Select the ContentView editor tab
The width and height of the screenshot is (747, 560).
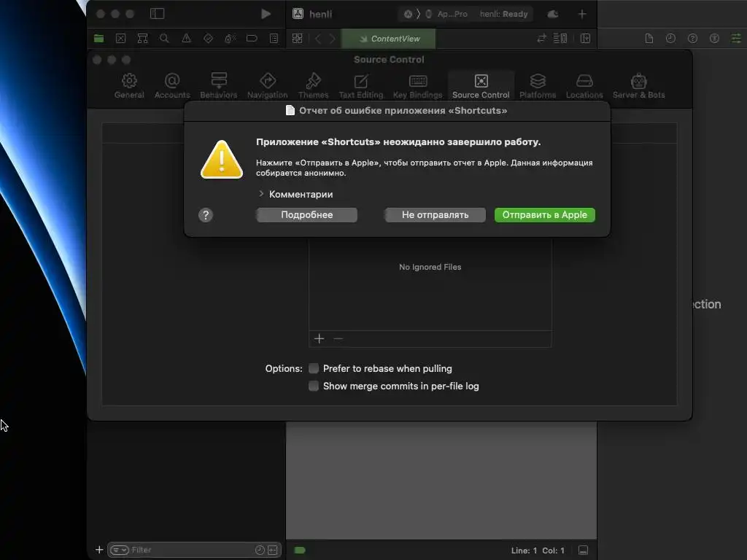[x=389, y=39]
